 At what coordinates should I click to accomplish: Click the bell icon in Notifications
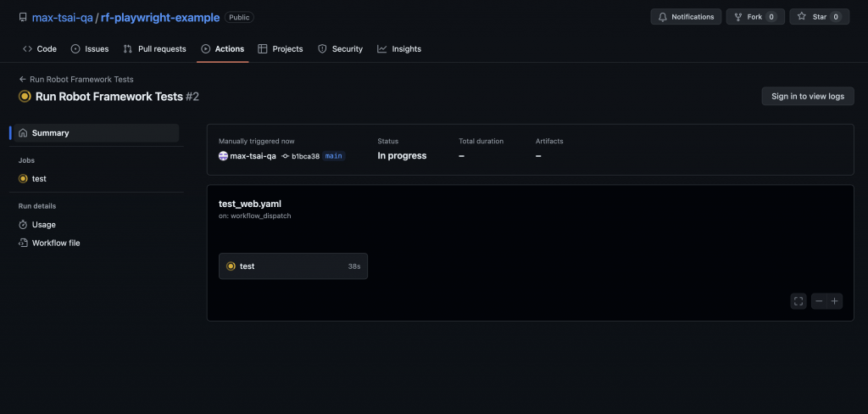[663, 17]
